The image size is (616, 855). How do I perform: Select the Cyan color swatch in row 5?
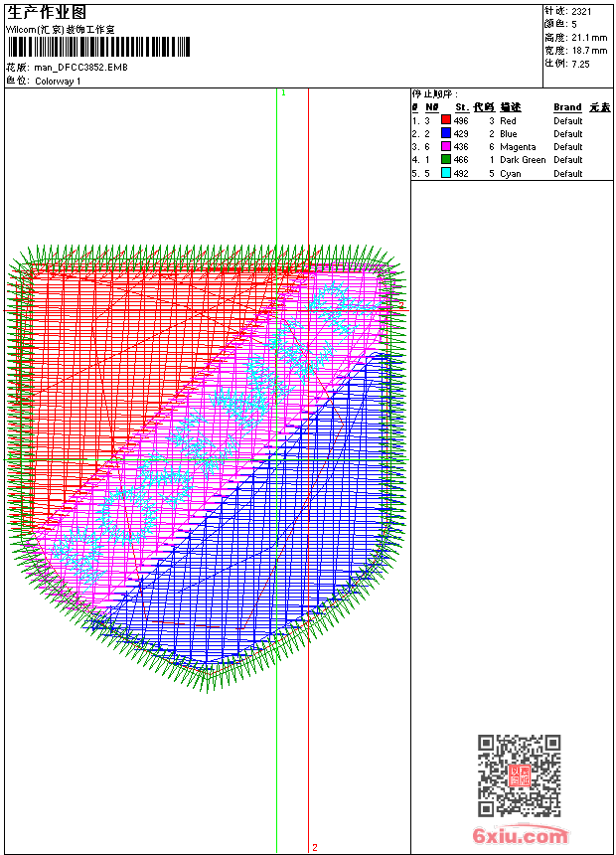(x=446, y=173)
